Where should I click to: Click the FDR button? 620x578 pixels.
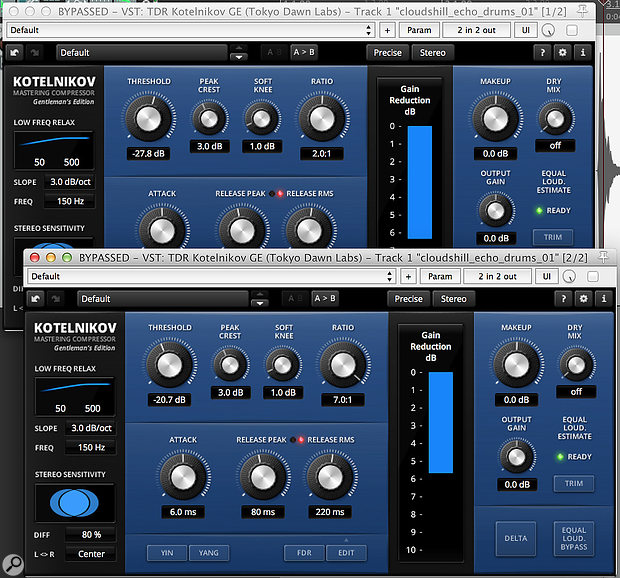[x=304, y=553]
